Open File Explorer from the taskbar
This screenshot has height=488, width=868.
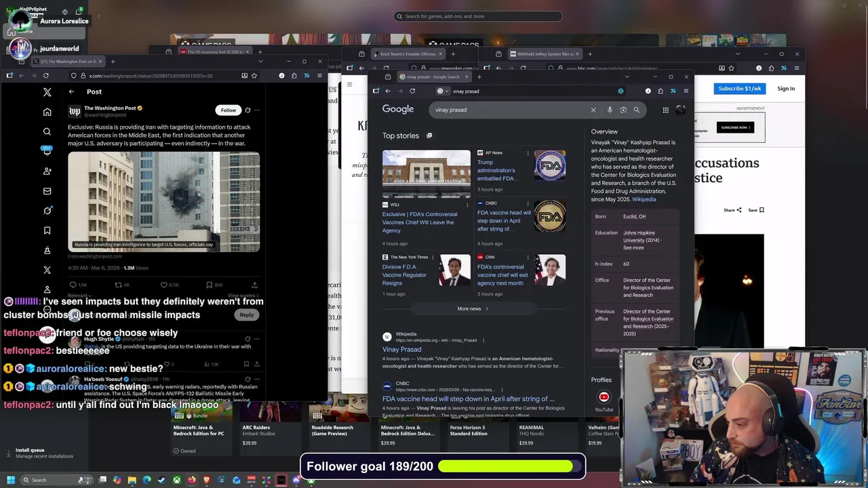tap(132, 480)
